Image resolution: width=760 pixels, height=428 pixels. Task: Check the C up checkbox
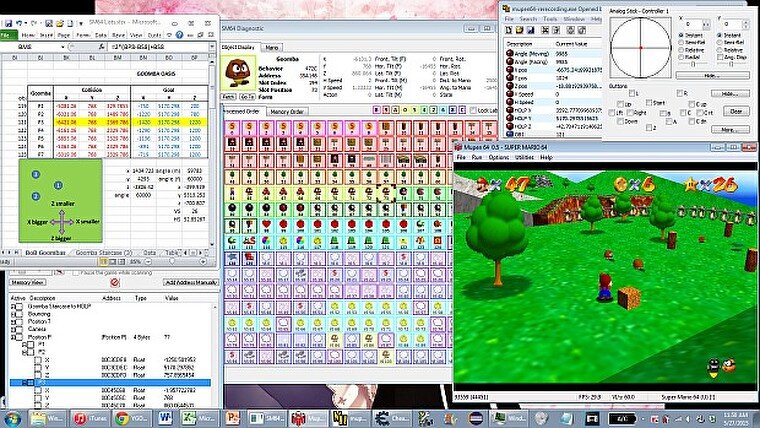click(x=692, y=104)
